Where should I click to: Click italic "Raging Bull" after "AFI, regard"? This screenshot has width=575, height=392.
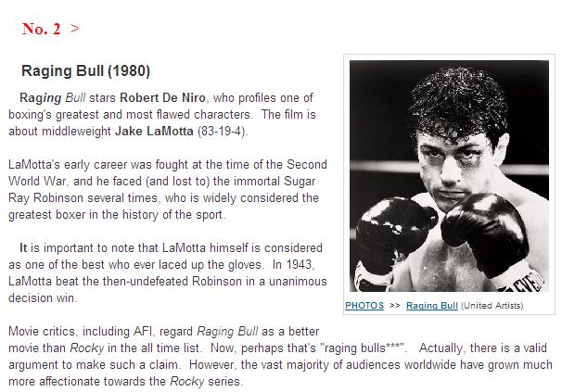coord(227,332)
